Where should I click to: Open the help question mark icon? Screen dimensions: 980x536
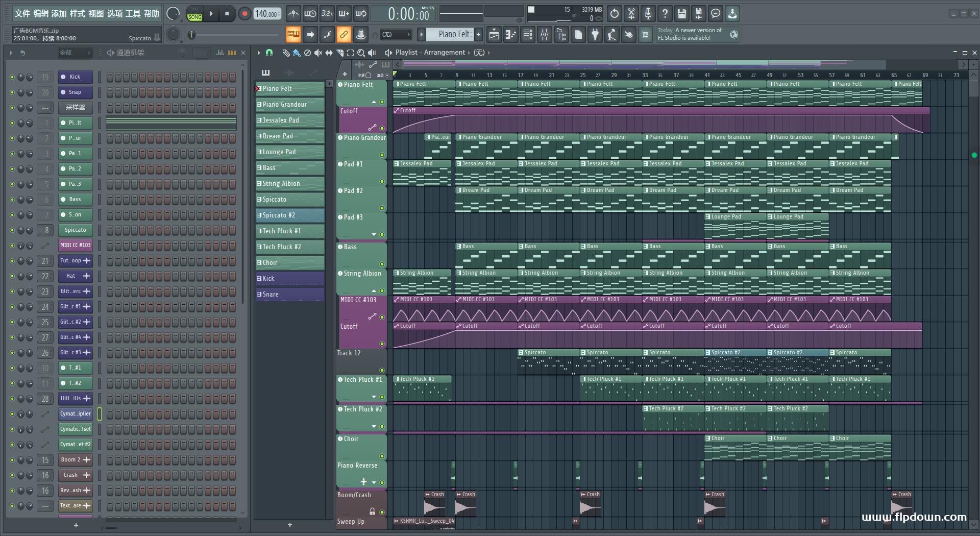click(665, 14)
